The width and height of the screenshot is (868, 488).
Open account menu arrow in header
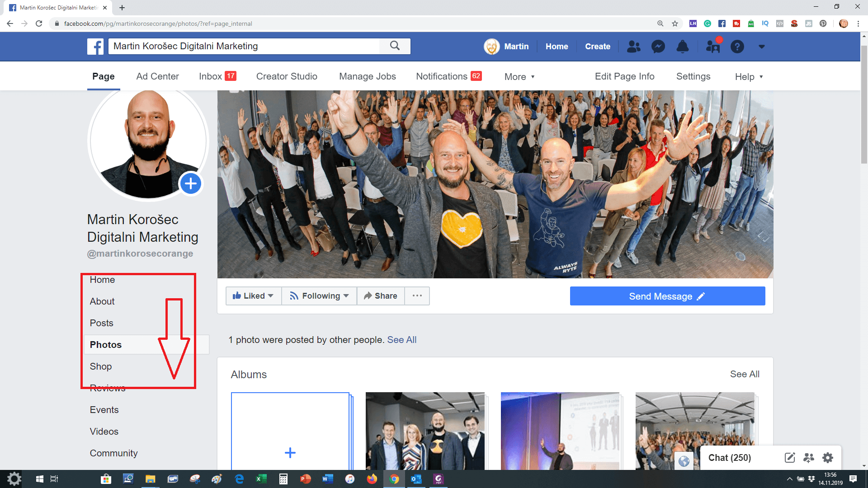762,47
